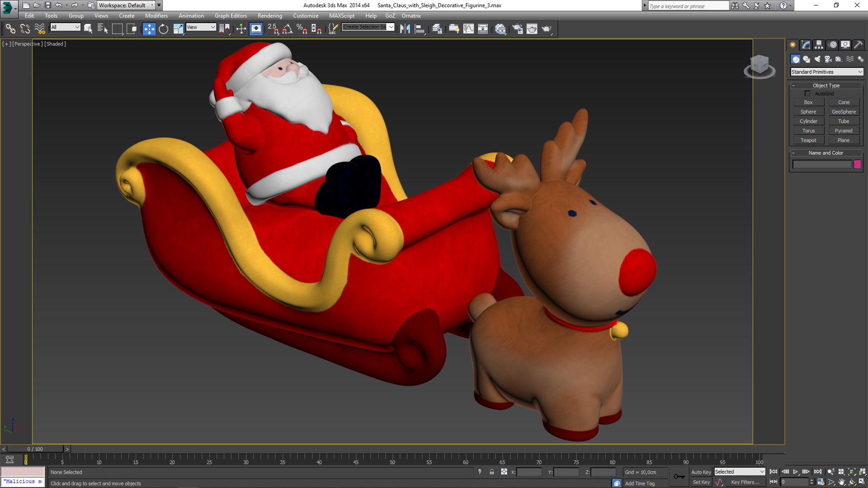The height and width of the screenshot is (488, 868).
Task: Click the Select Object tool
Action: tap(88, 29)
